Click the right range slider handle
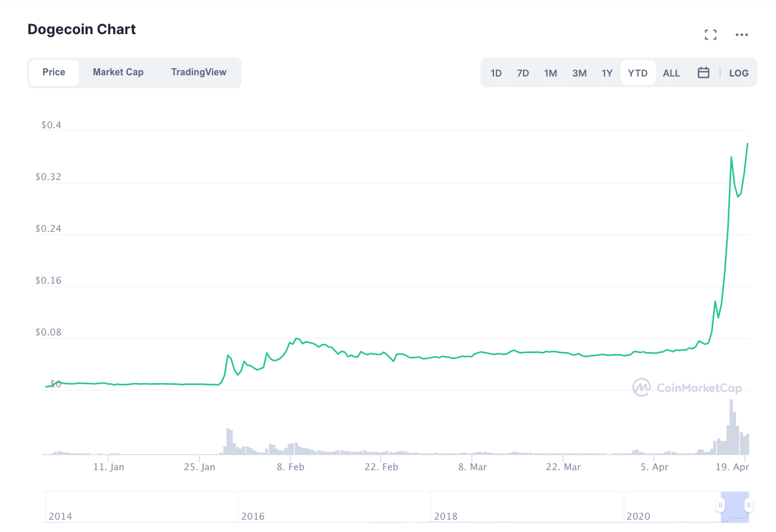 pos(748,505)
